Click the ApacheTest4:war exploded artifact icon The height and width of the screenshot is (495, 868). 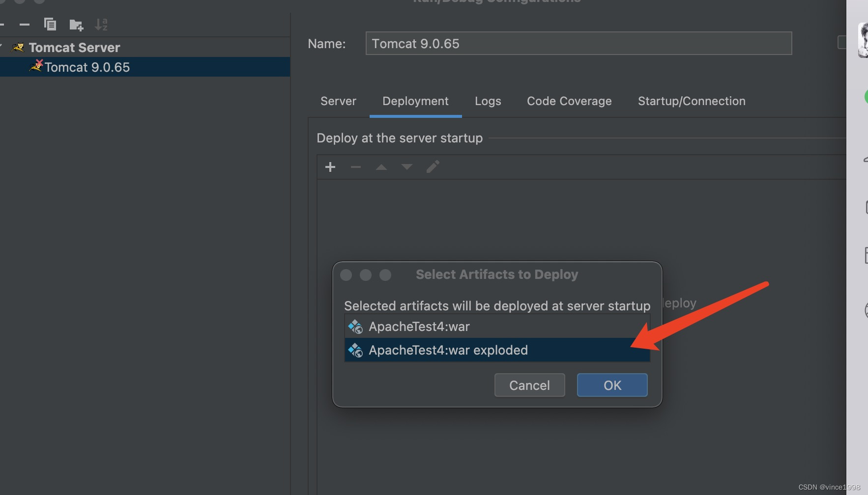tap(355, 350)
